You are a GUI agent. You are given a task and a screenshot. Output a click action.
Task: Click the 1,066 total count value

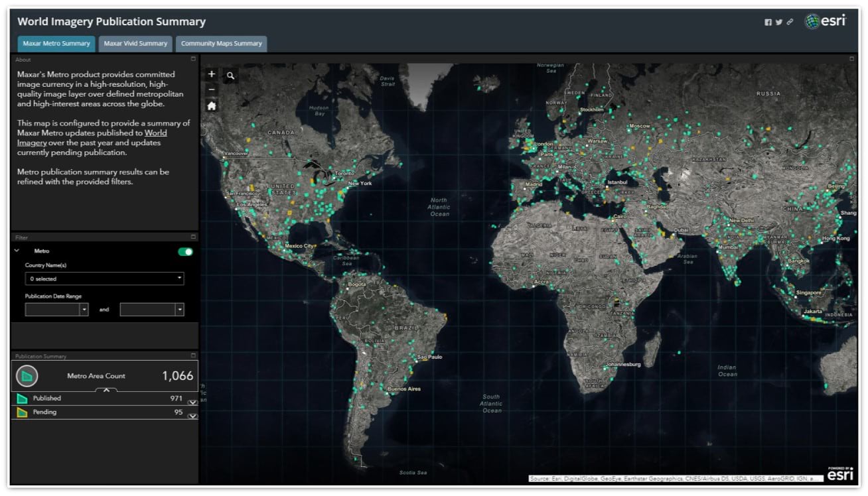click(x=178, y=376)
